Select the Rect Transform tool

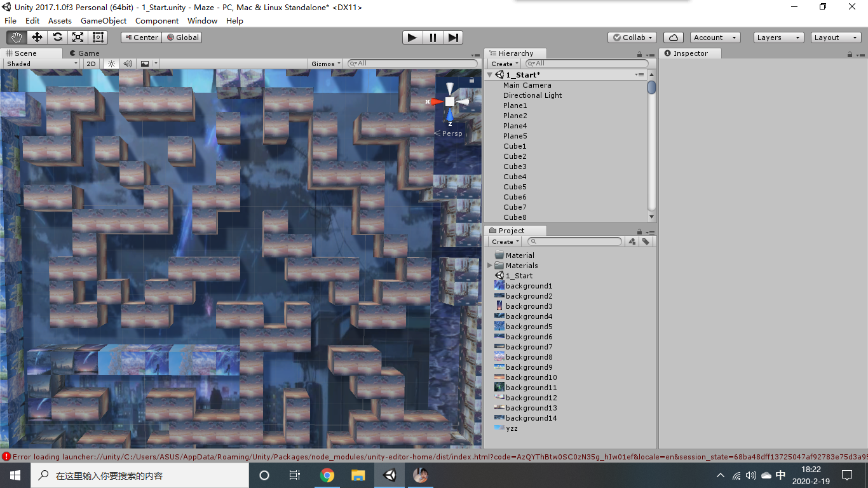coord(97,37)
